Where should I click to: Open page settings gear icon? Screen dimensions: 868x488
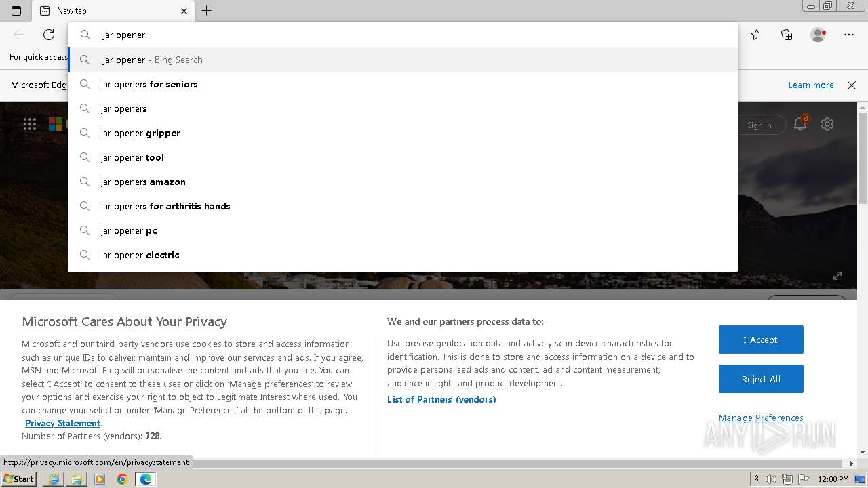pyautogui.click(x=827, y=124)
